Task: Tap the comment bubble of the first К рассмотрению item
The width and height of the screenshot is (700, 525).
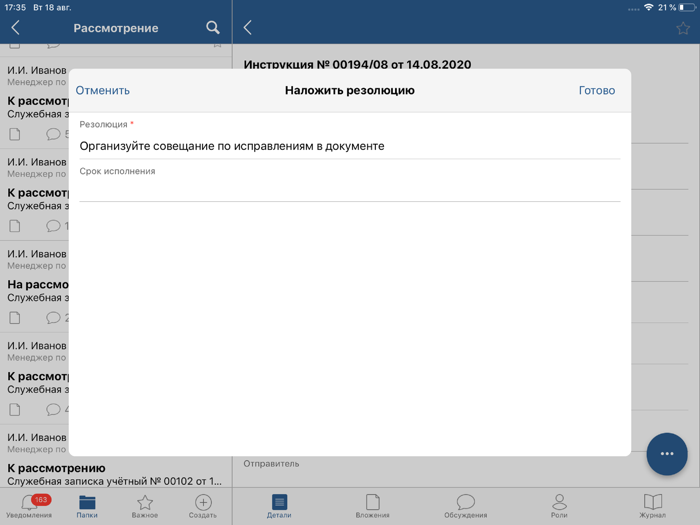Action: click(53, 134)
